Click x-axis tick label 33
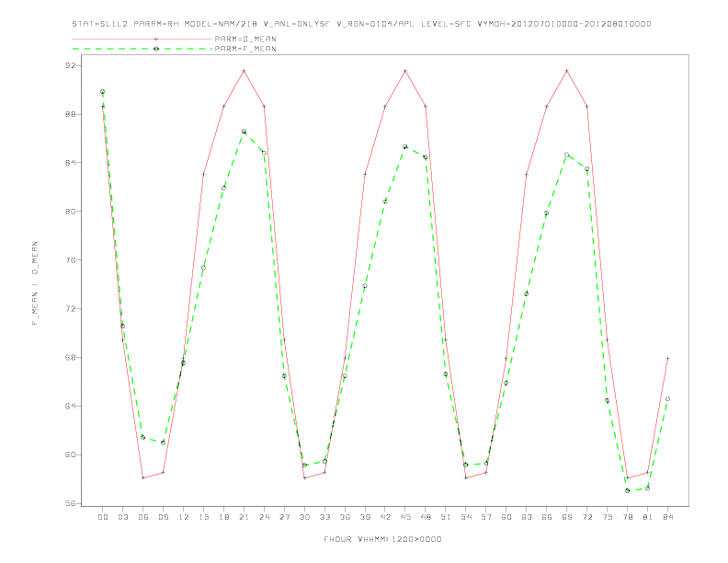This screenshot has width=728, height=563. [324, 517]
